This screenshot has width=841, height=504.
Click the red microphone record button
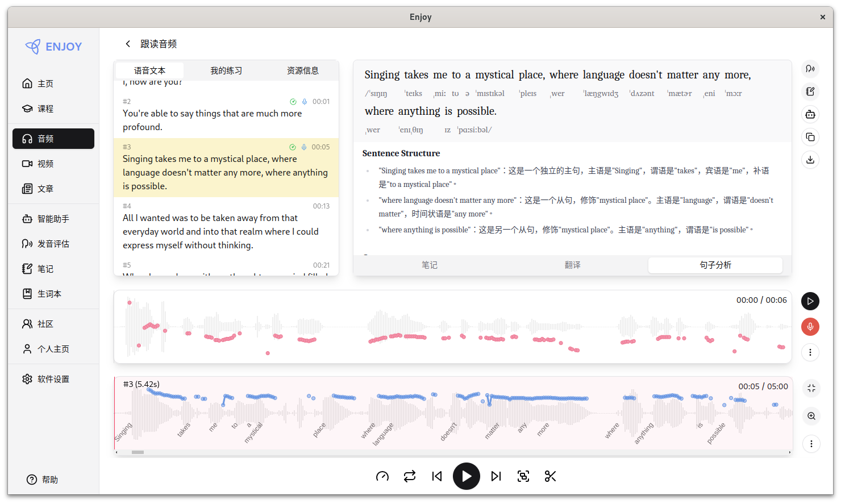pos(810,327)
